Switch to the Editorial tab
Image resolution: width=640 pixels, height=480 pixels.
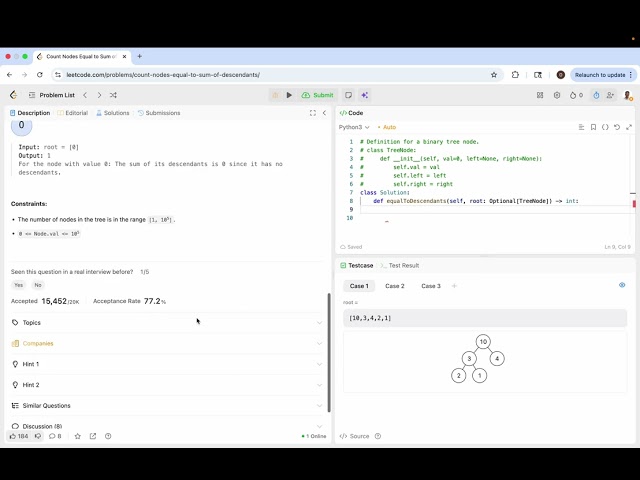(73, 113)
